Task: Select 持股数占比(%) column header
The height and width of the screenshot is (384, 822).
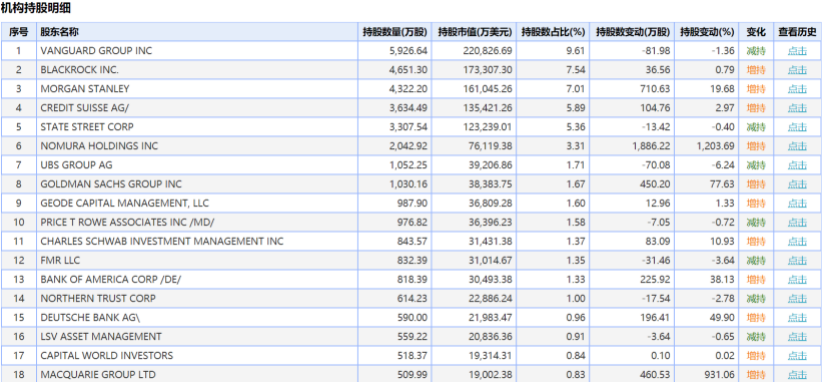Action: point(553,32)
